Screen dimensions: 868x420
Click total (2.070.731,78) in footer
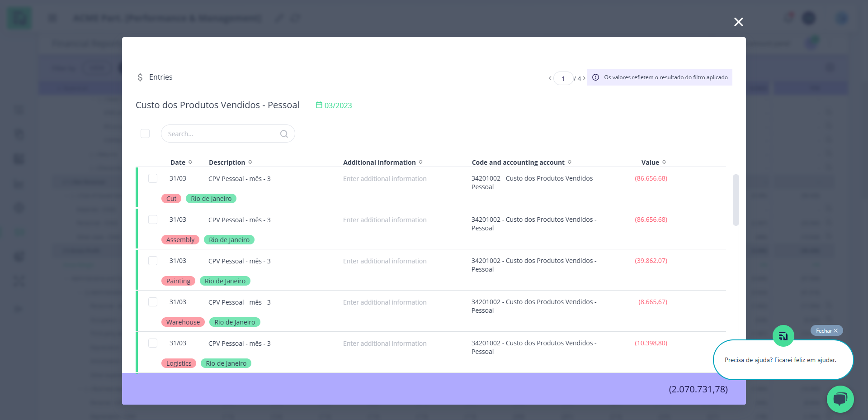698,389
